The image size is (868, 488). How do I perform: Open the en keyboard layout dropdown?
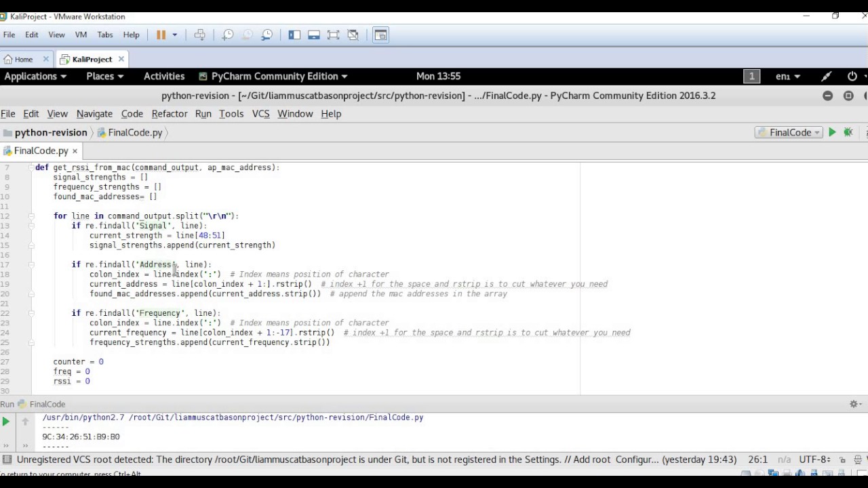[788, 77]
